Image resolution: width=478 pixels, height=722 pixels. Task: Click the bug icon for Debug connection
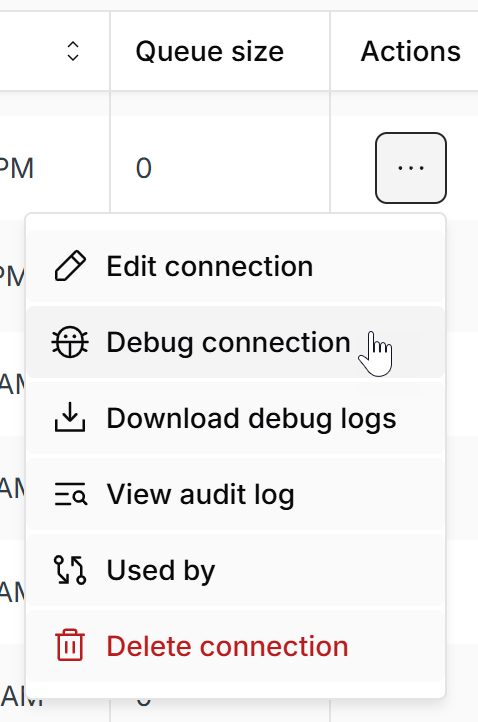pos(70,342)
